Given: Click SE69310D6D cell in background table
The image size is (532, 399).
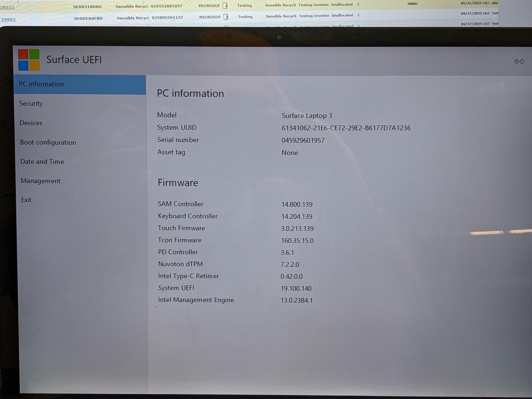Looking at the screenshot, I should pos(87,7).
